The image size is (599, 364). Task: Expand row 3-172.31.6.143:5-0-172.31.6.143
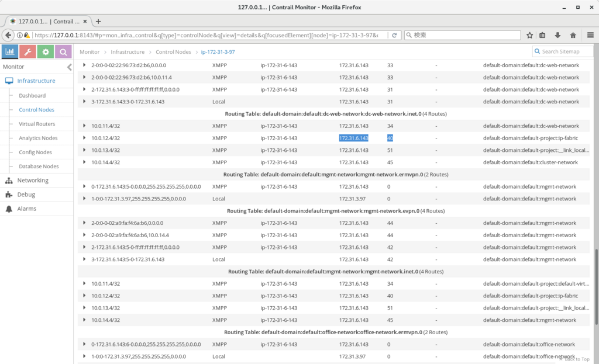pos(84,259)
